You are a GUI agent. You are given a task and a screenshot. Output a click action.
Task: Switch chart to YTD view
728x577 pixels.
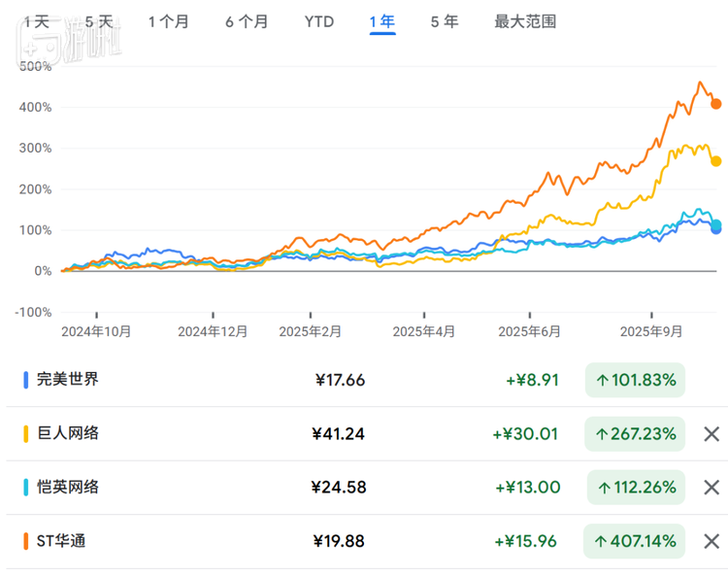pyautogui.click(x=319, y=21)
